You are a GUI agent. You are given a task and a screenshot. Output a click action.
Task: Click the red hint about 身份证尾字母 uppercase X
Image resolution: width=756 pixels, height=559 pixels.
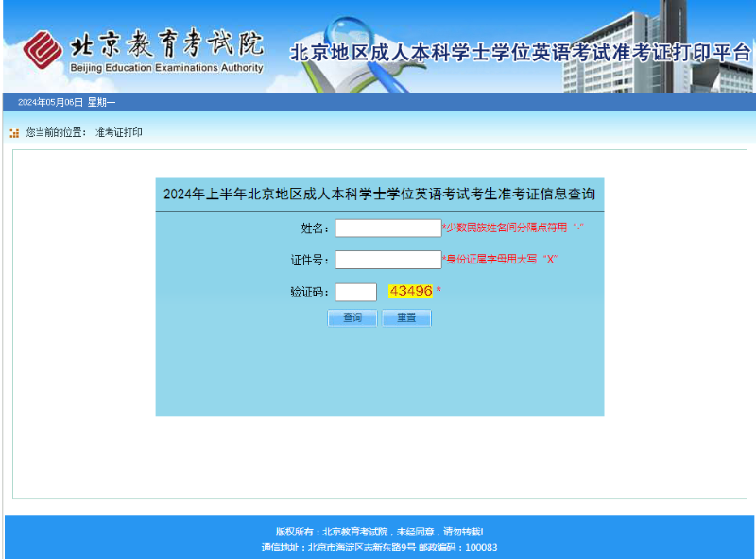coord(500,260)
